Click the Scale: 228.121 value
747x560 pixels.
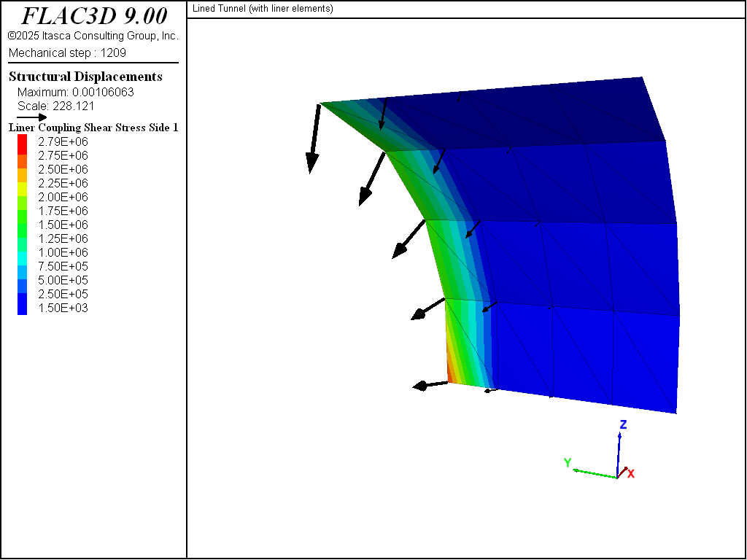pos(55,106)
